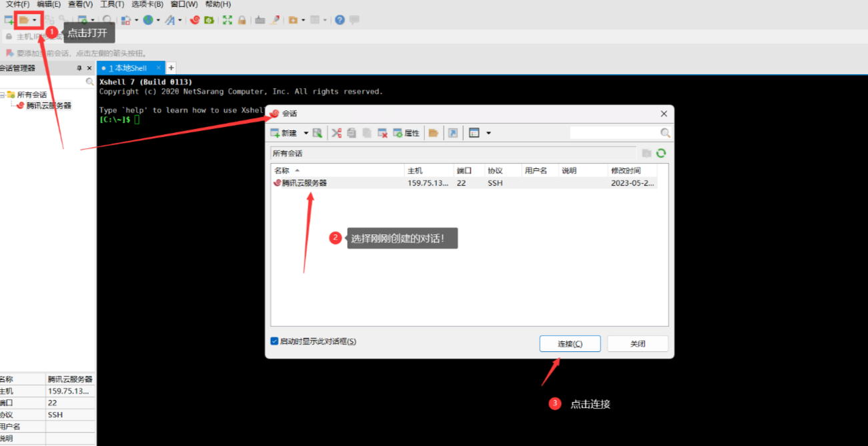Add a new tab with the plus button
This screenshot has width=868, height=446.
[171, 68]
